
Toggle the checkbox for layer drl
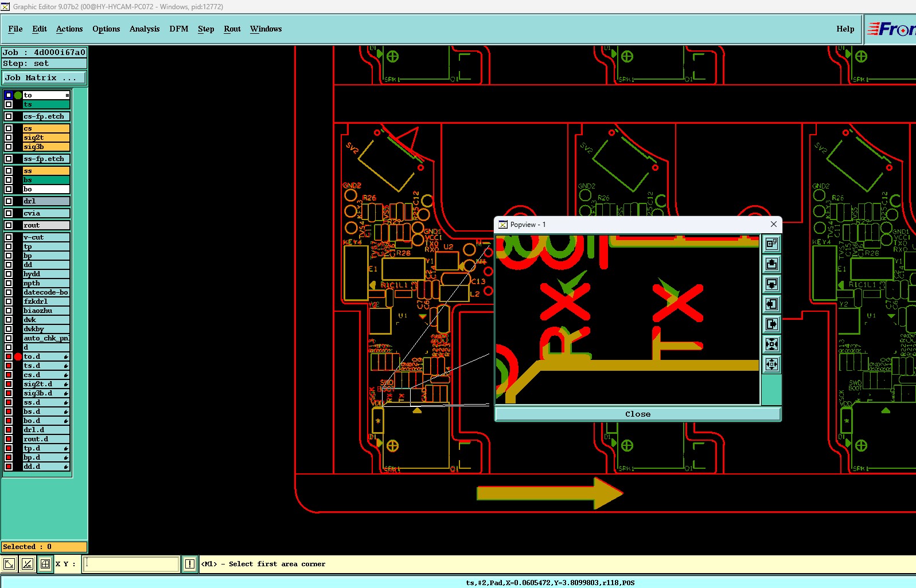(x=9, y=201)
